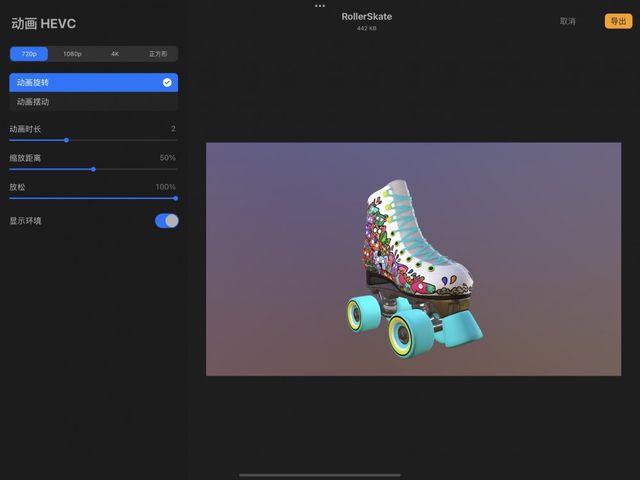This screenshot has height=480, width=640.
Task: Toggle the 显示环境 show environment switch
Action: [x=167, y=221]
